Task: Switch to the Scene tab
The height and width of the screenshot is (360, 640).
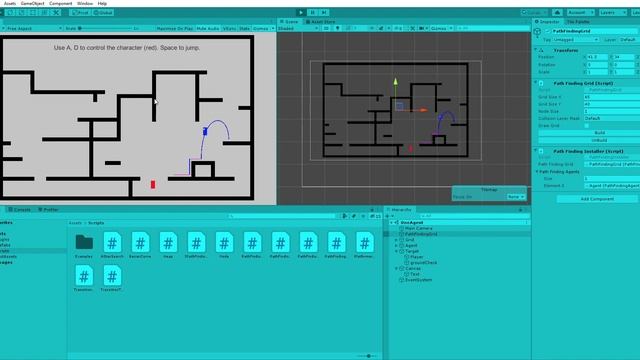Action: [x=289, y=22]
